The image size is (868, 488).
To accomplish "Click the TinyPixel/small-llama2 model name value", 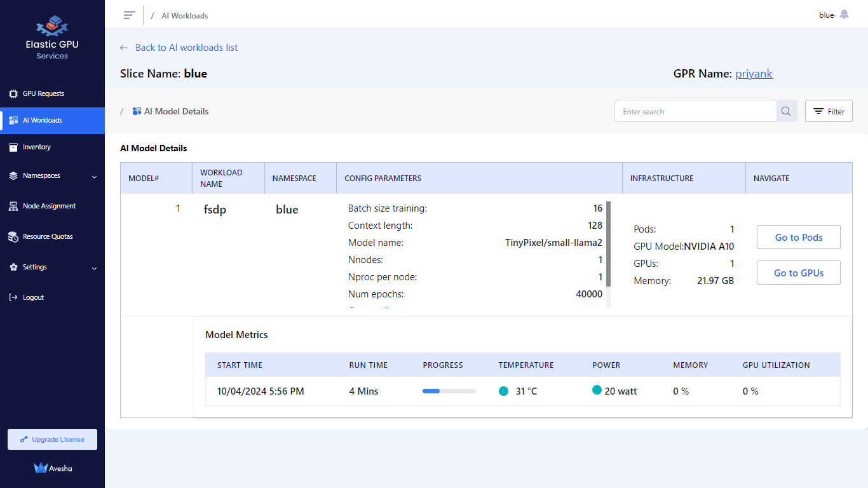I will 553,243.
